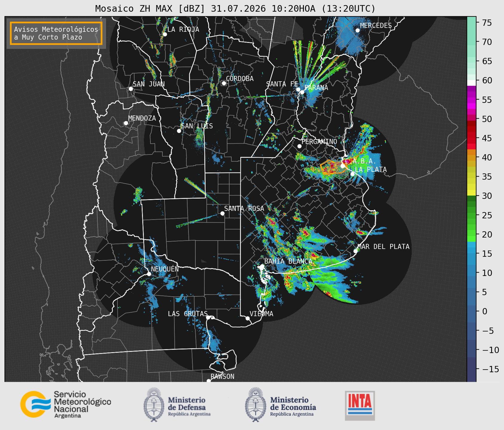Viewport: 504px width, 430px height.
Task: Click the Mendoza city marker dot
Action: point(126,123)
